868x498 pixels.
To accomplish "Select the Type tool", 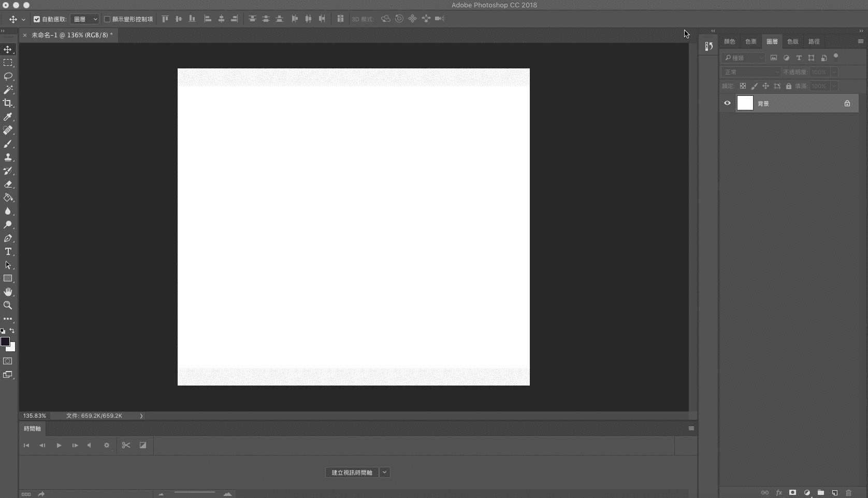I will [8, 251].
